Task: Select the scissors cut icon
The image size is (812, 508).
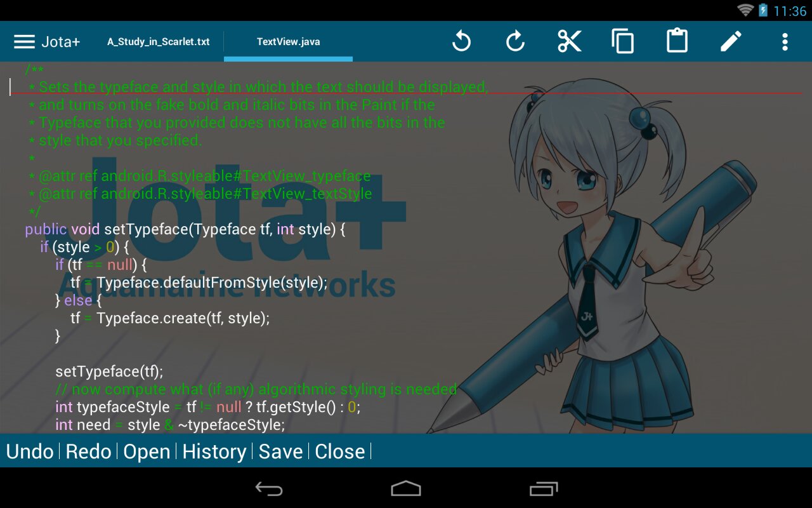Action: tap(569, 42)
